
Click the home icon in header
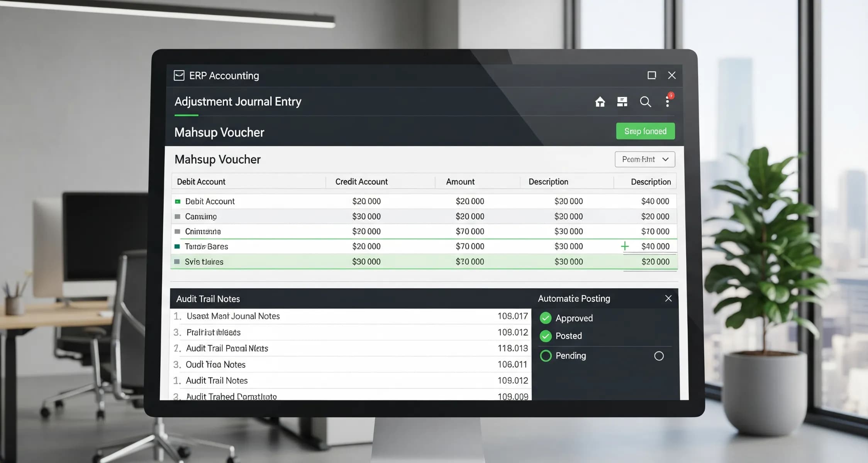(600, 102)
